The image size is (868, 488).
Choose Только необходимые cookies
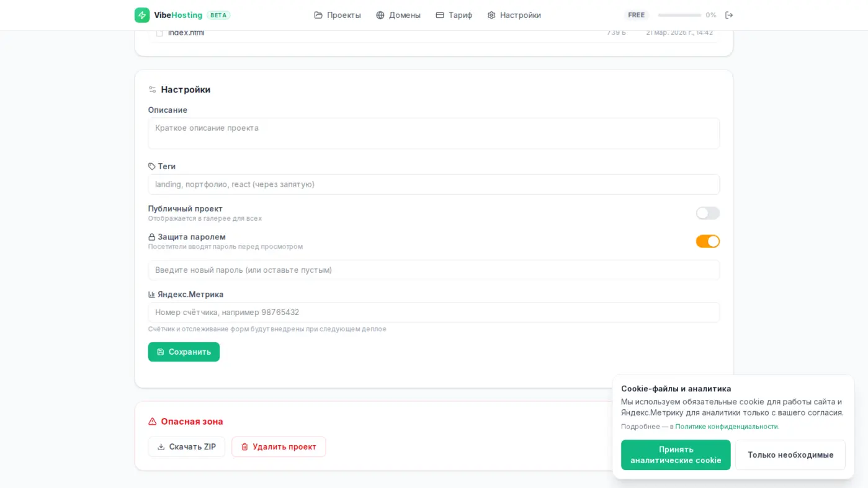point(790,455)
